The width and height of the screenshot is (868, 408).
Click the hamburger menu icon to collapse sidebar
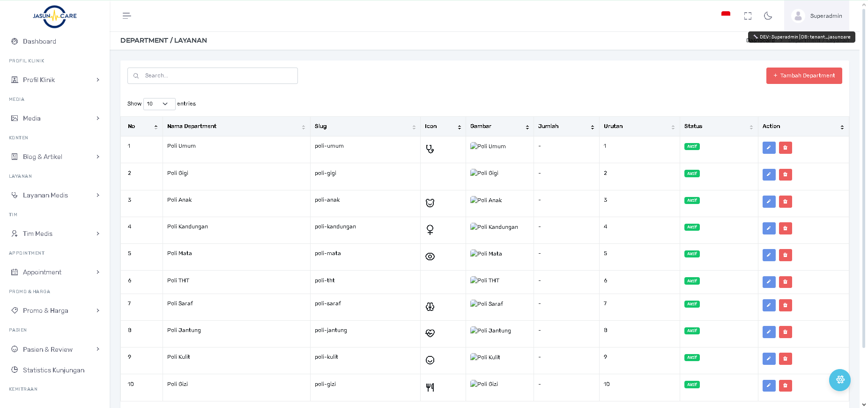pyautogui.click(x=126, y=16)
